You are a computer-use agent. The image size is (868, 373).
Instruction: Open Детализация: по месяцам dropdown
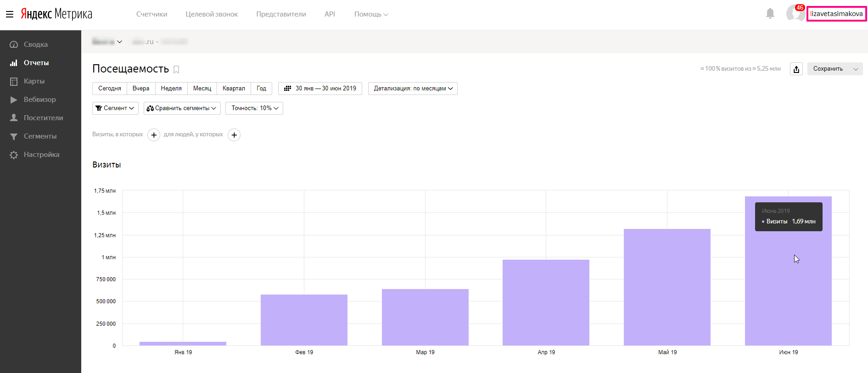(x=413, y=89)
